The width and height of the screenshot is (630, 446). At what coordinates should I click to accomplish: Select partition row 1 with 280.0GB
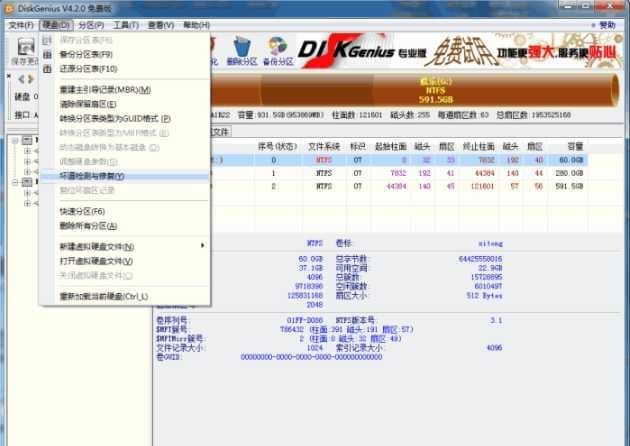[398, 174]
